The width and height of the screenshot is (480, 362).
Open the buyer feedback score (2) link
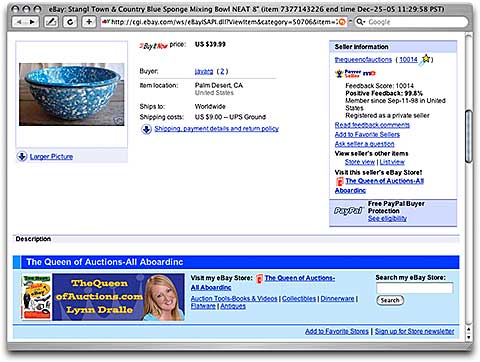click(222, 71)
